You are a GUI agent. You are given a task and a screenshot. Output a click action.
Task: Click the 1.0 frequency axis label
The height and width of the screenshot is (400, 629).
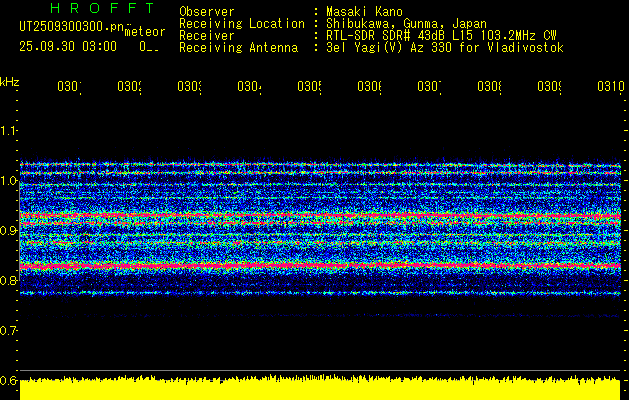pos(9,181)
